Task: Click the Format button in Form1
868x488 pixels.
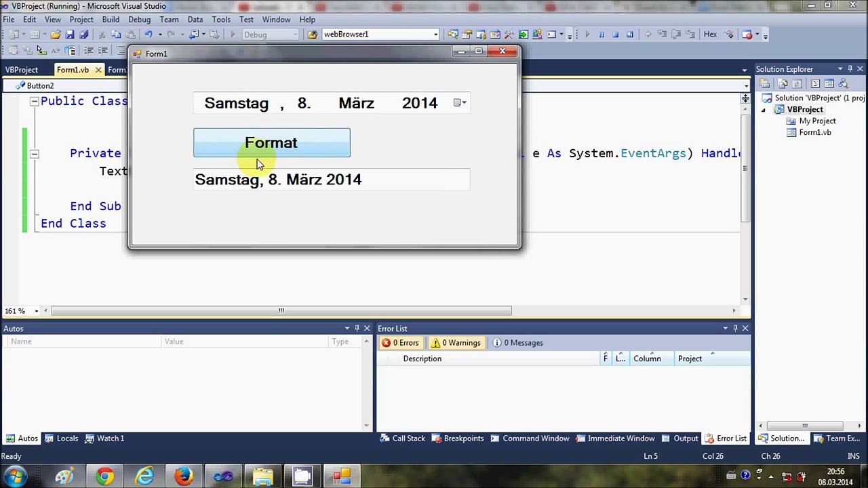Action: [x=272, y=143]
